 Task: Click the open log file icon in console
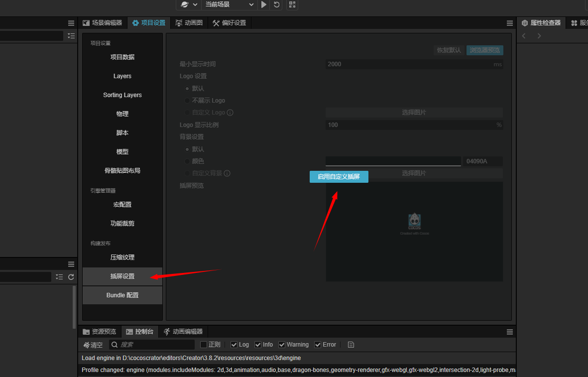351,345
